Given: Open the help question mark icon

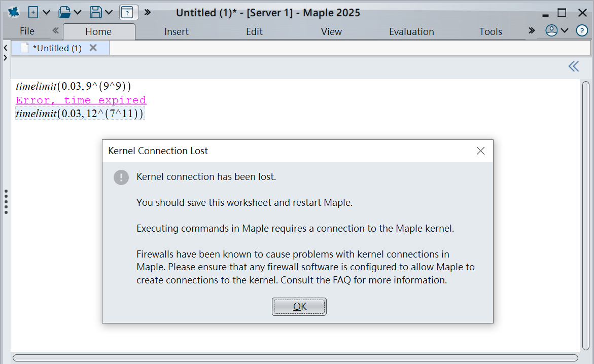Looking at the screenshot, I should [x=582, y=31].
